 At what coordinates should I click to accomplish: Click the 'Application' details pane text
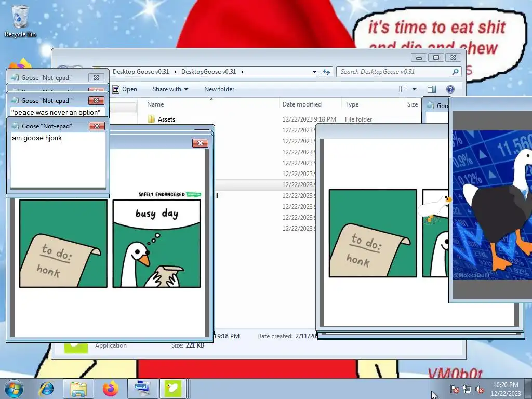[x=111, y=345]
